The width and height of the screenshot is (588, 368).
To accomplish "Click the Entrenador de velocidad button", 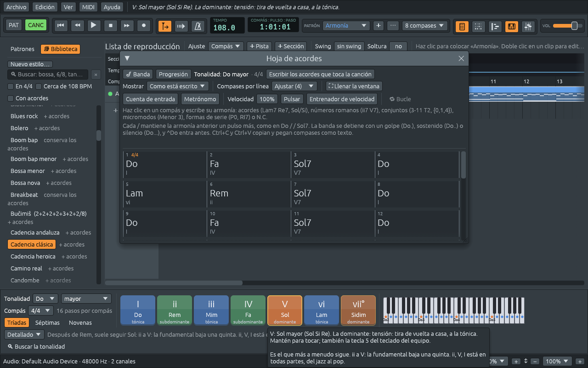I will [343, 99].
